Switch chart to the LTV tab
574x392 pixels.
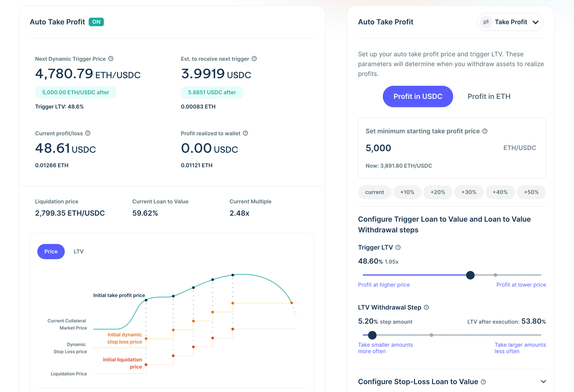coord(78,251)
